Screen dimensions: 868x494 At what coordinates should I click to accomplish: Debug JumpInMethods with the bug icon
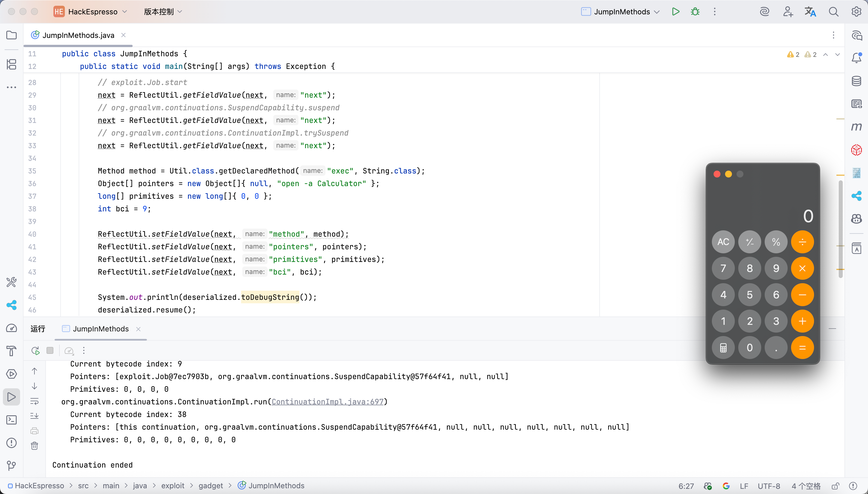695,11
